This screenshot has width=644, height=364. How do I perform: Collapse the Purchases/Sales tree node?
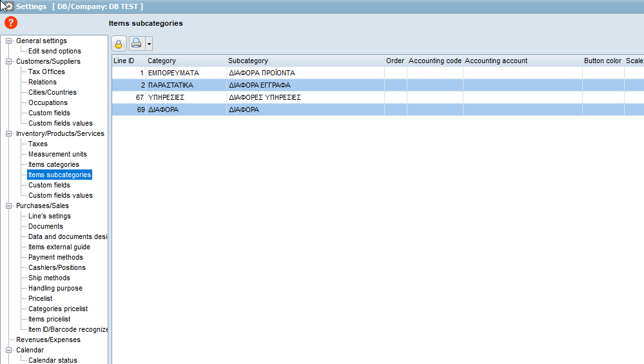point(8,206)
